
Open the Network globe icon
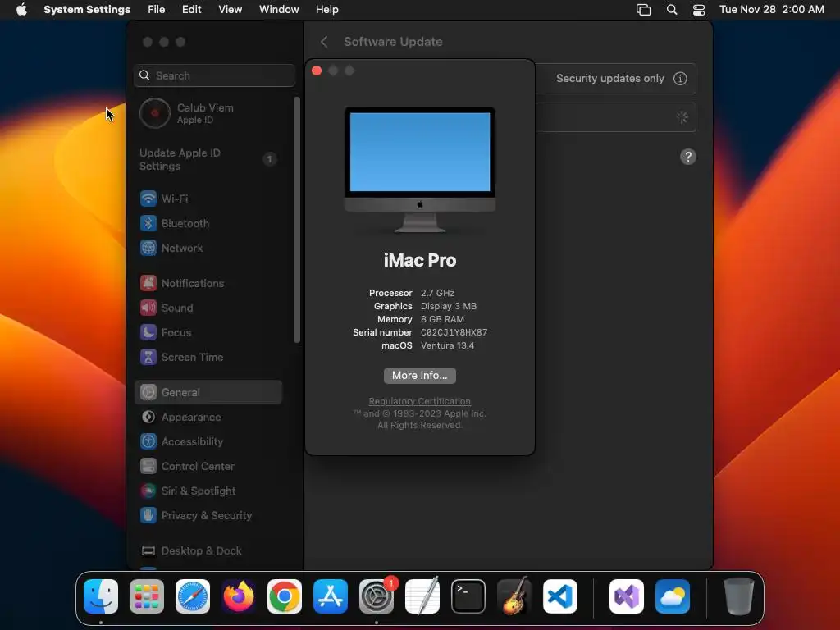[x=148, y=248]
